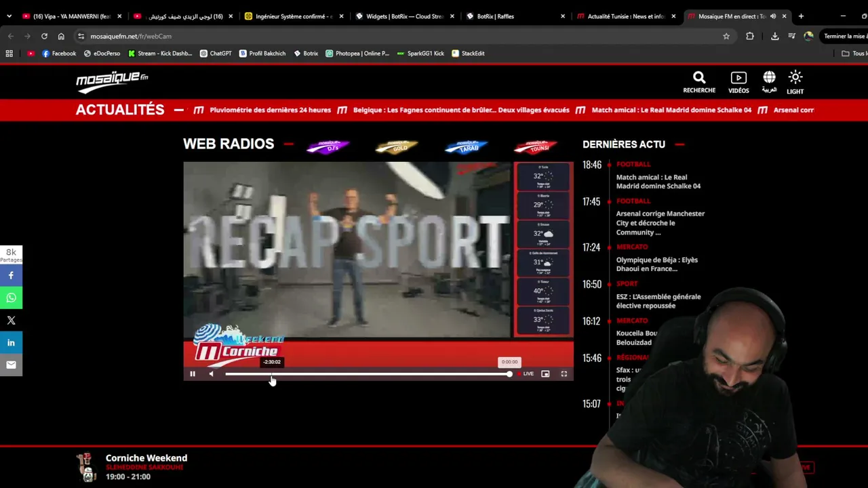This screenshot has height=488, width=868.
Task: Share the page on LinkedIn
Action: [11, 342]
